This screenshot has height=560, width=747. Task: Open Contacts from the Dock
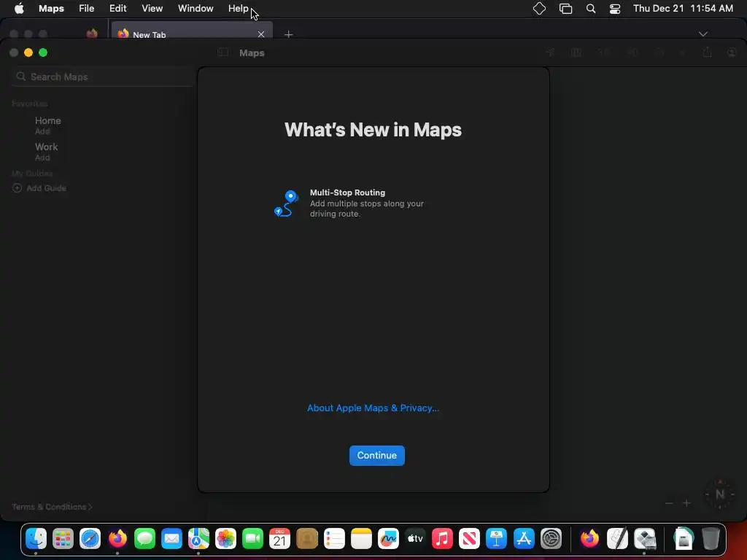pos(307,539)
